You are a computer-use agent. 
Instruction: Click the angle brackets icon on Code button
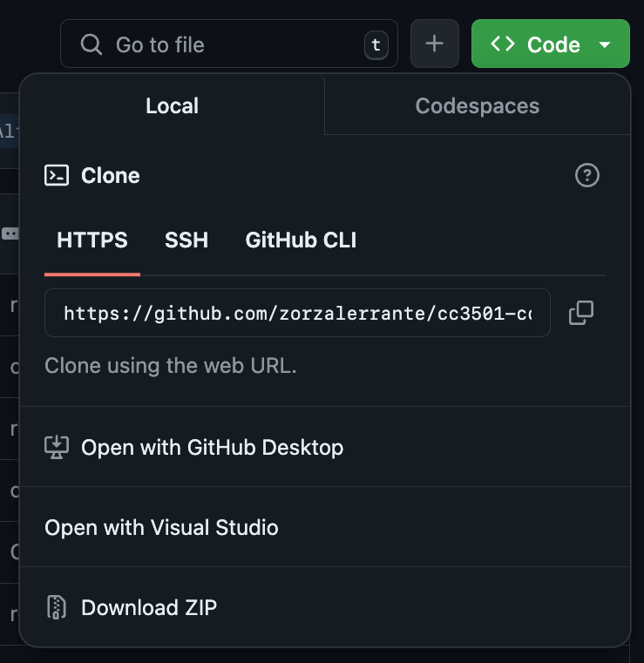pos(503,44)
